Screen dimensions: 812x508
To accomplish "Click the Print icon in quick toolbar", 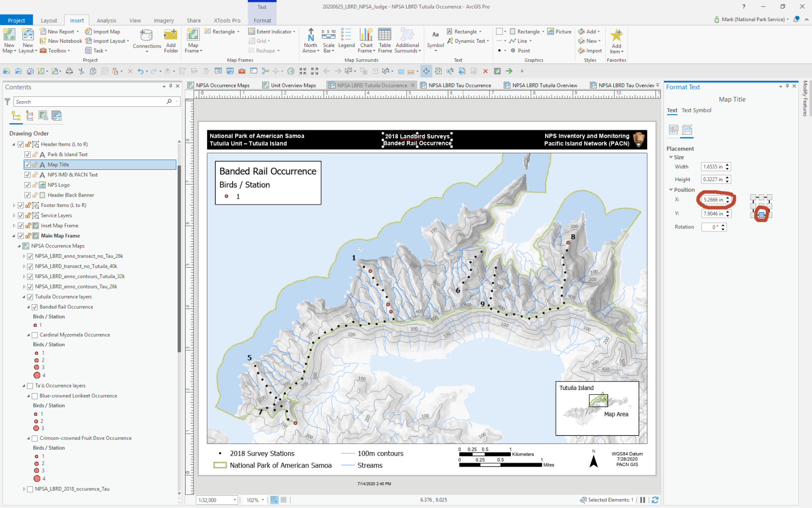I will click(x=70, y=71).
